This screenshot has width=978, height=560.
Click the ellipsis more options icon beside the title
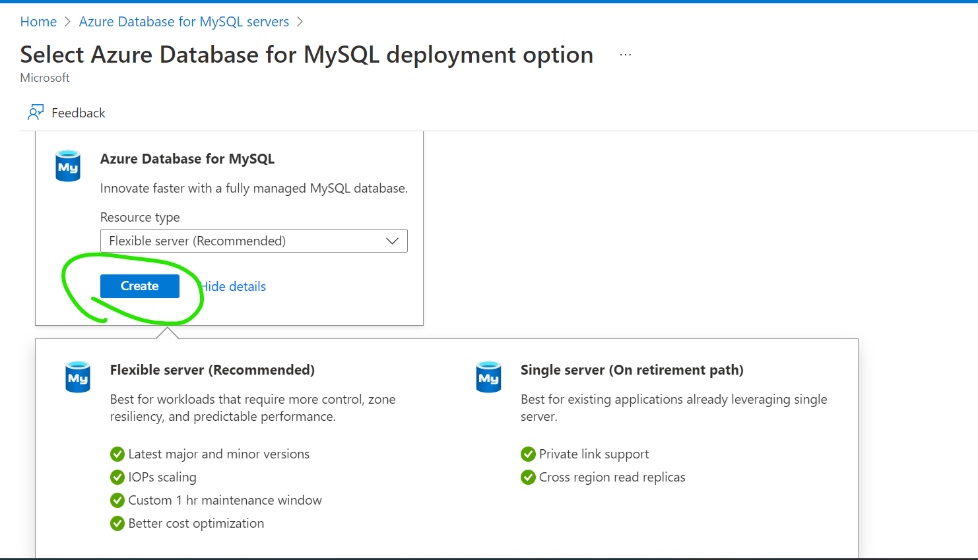(x=626, y=55)
